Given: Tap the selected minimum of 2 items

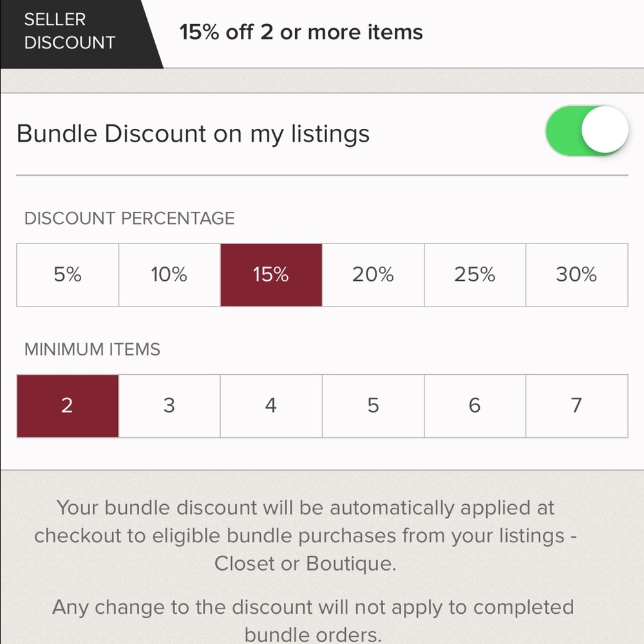Looking at the screenshot, I should pyautogui.click(x=68, y=406).
